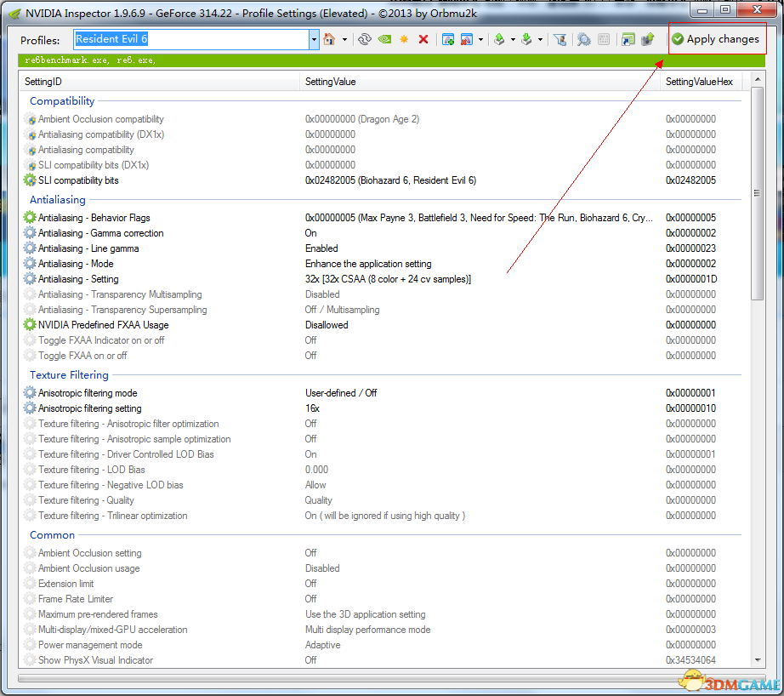The image size is (784, 696).
Task: Create a new profile with the sun icon
Action: [x=404, y=39]
